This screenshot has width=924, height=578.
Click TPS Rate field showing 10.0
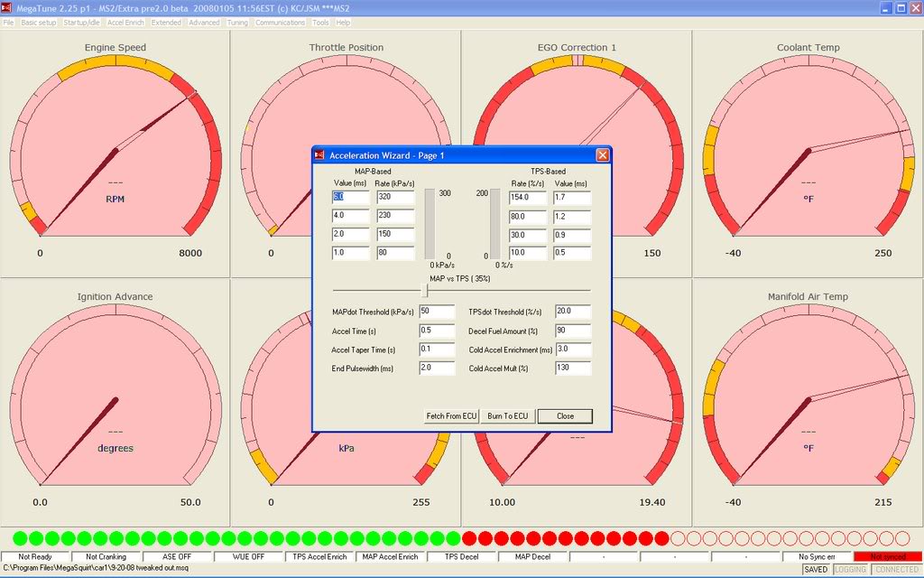[x=528, y=253]
